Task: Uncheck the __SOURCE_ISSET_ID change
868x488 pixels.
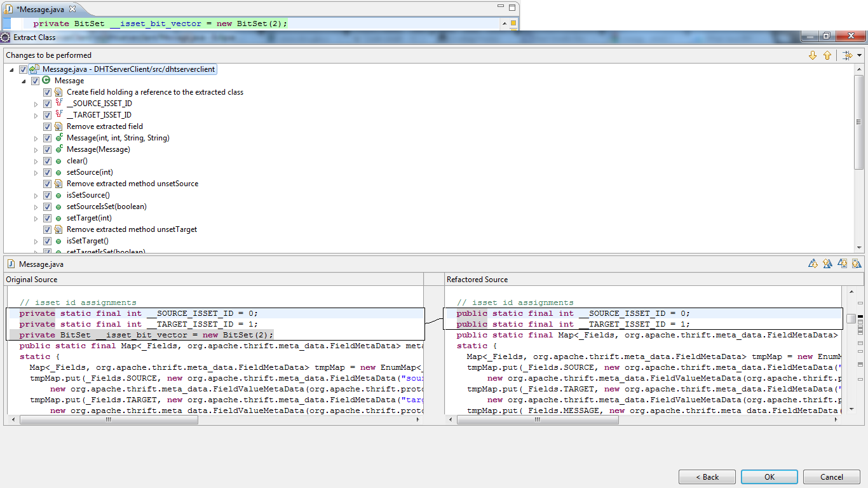Action: (47, 103)
